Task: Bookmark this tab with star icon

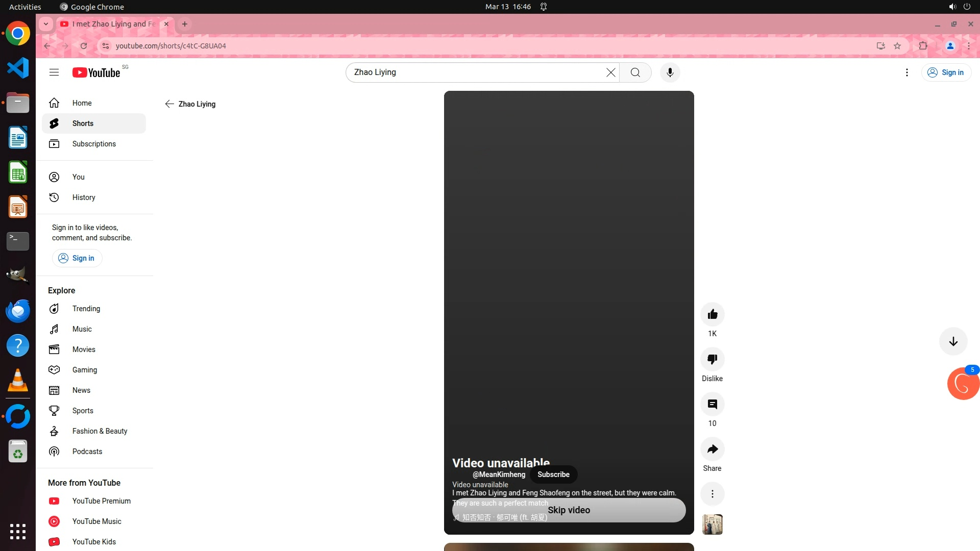Action: pyautogui.click(x=897, y=46)
